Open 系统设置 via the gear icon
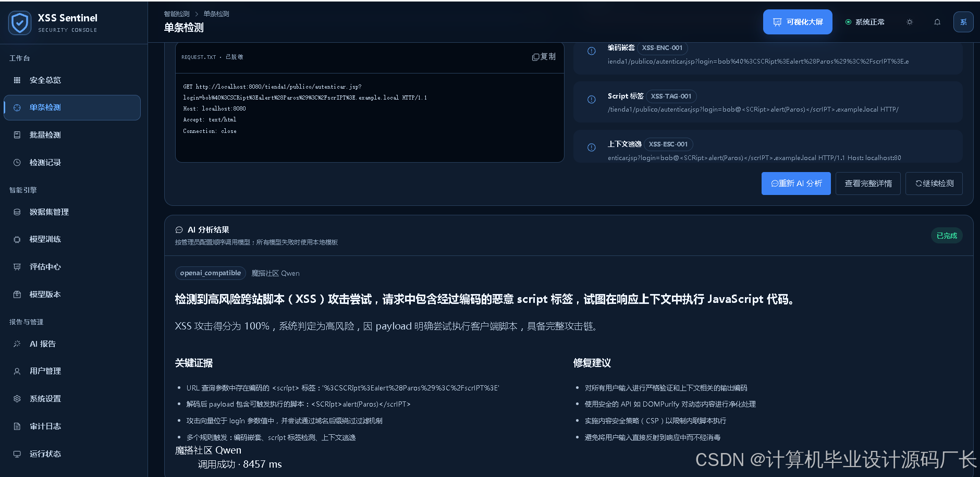Screen dimensions: 980x477 [x=17, y=399]
